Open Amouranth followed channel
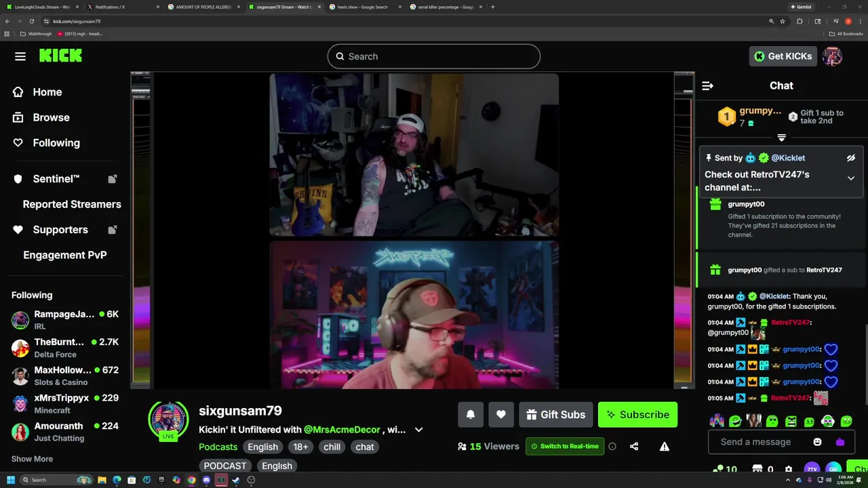Viewport: 868px width, 488px height. pyautogui.click(x=65, y=432)
